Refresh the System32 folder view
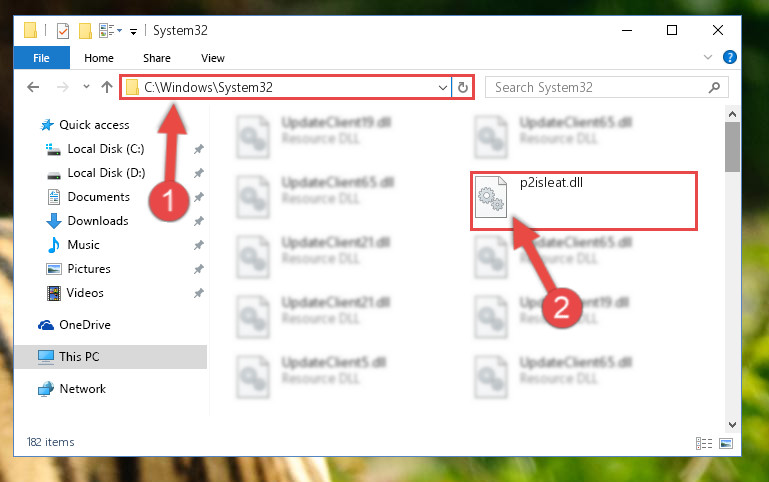The height and width of the screenshot is (482, 769). (462, 87)
